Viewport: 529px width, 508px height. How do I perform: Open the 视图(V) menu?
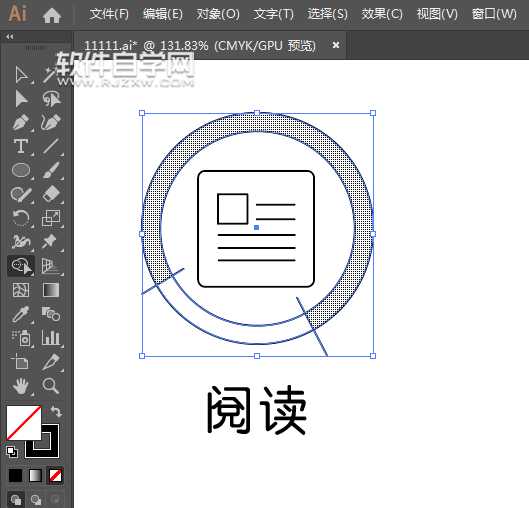click(437, 14)
